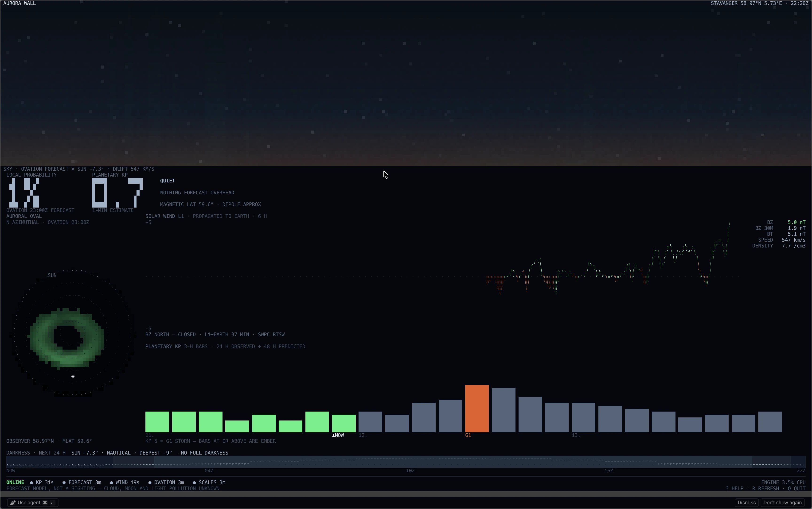Click the STAVANGER location and time header

(759, 3)
